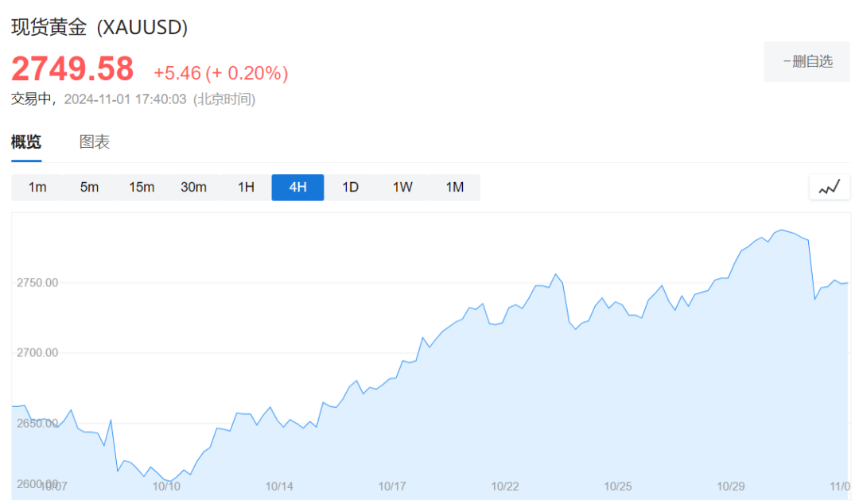859x504 pixels.
Task: Click the 10/14 date label
Action: [279, 487]
